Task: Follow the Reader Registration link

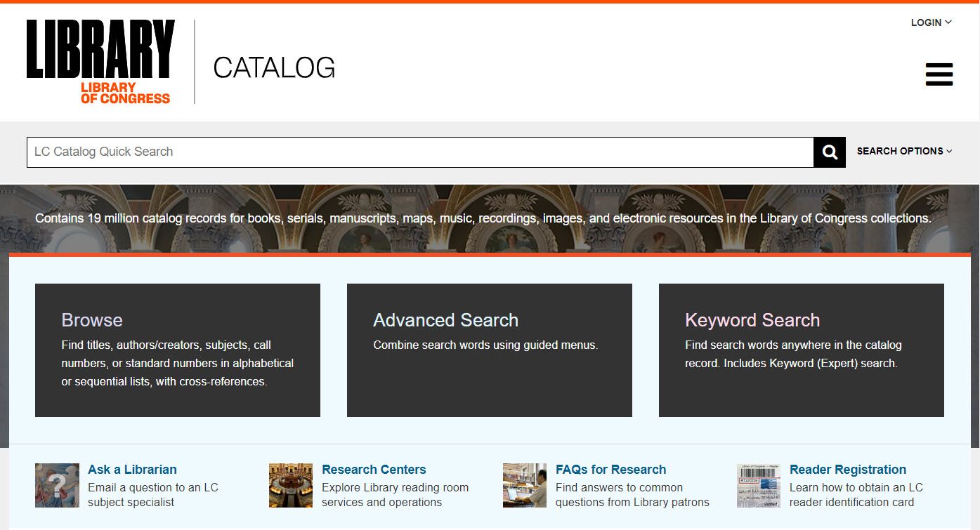Action: 848,470
